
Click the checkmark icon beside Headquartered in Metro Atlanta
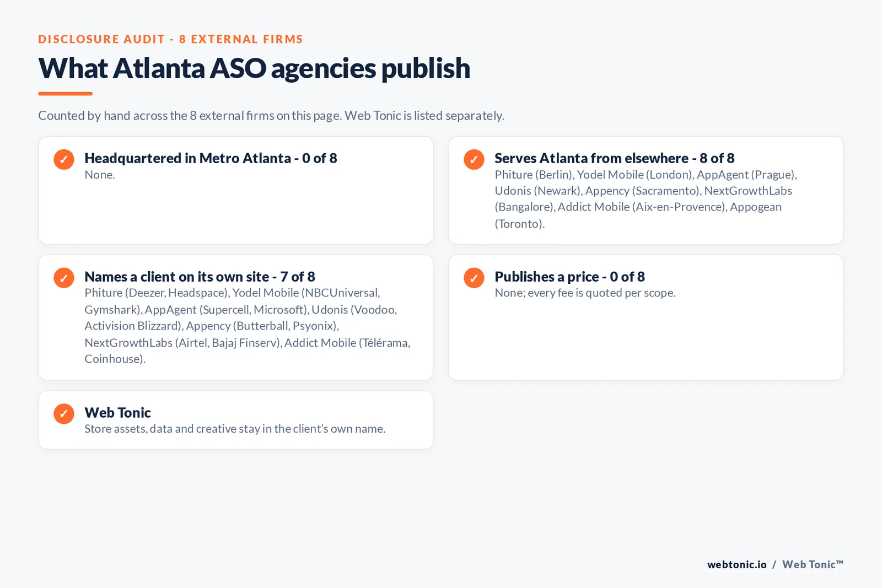(64, 159)
